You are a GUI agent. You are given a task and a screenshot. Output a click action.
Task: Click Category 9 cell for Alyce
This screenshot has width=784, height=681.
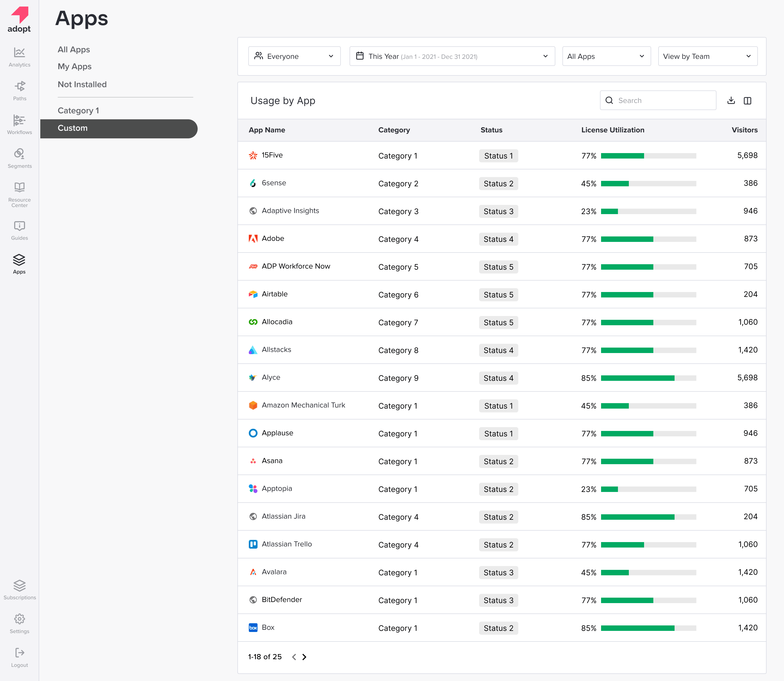[398, 378]
